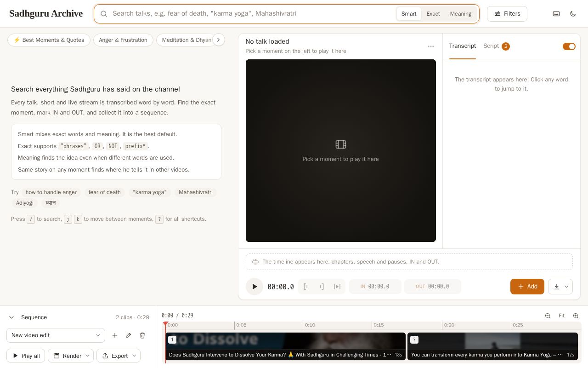Add the moment to the sequence
Viewport: 588px width, 368px height.
527,287
